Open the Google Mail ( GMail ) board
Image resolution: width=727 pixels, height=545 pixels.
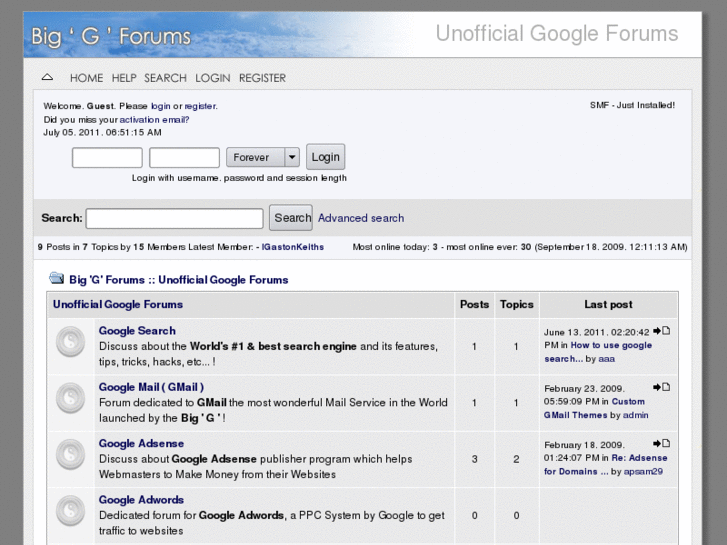click(151, 387)
